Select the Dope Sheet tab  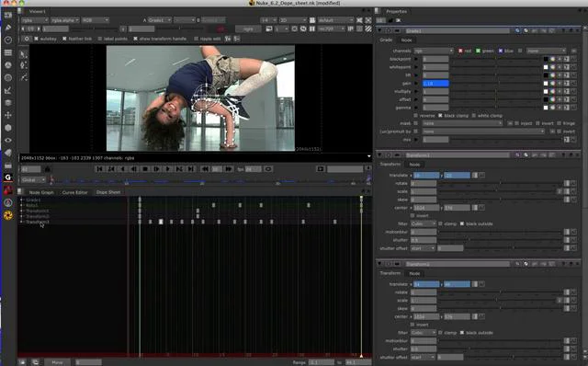coord(108,192)
